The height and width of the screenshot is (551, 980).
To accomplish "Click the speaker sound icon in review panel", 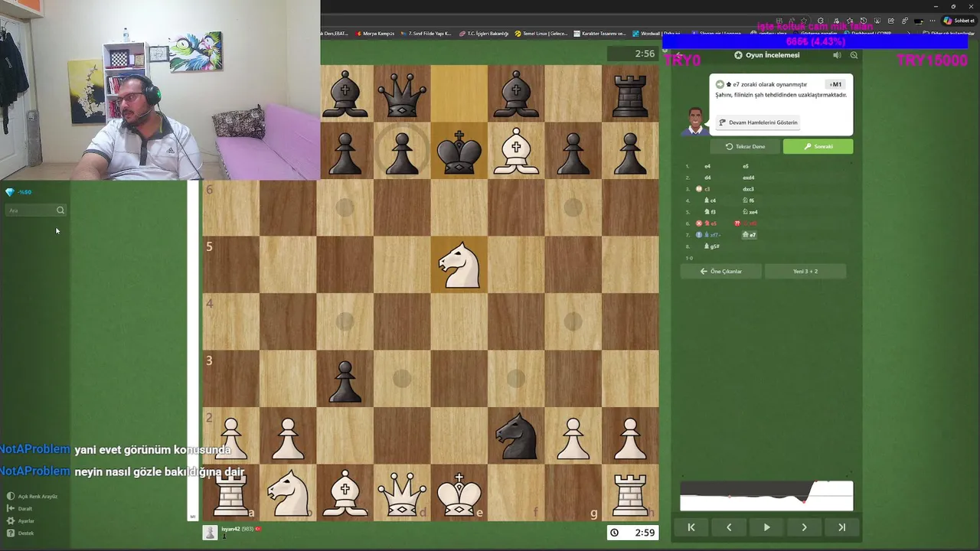I will tap(837, 55).
